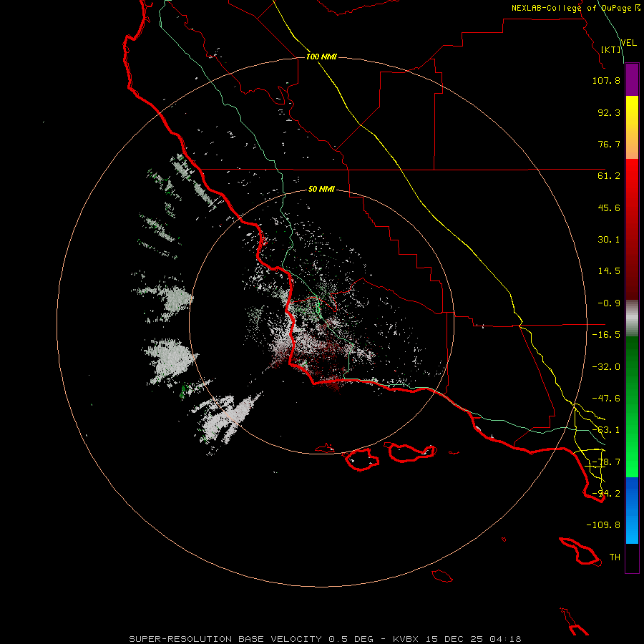Click the -109.8 velocity scale value
Screen dimensions: 644x644
pos(603,525)
